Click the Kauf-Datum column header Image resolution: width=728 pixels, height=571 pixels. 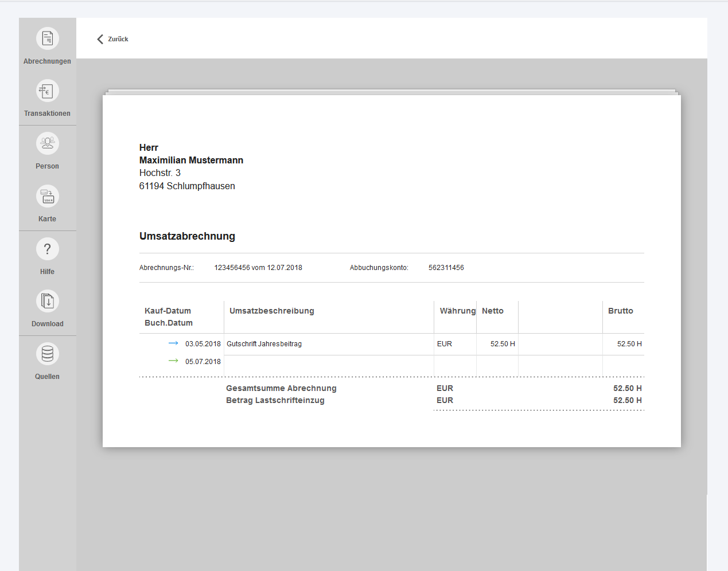pos(168,311)
